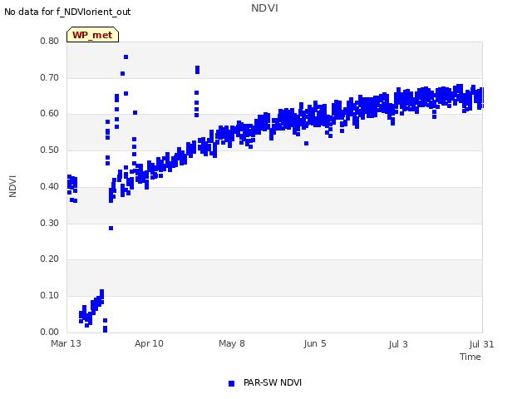Click the 0.80 y-axis tick label
The image size is (532, 399).
(x=50, y=41)
